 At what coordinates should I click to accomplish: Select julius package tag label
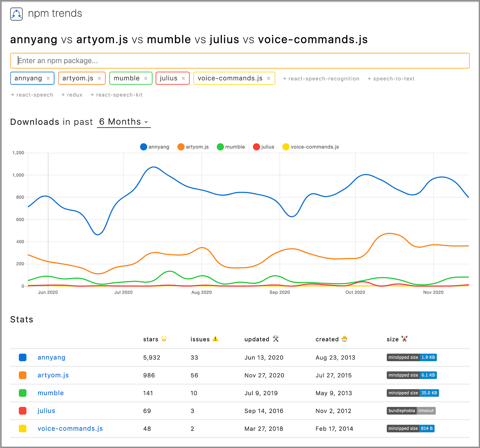pyautogui.click(x=168, y=79)
